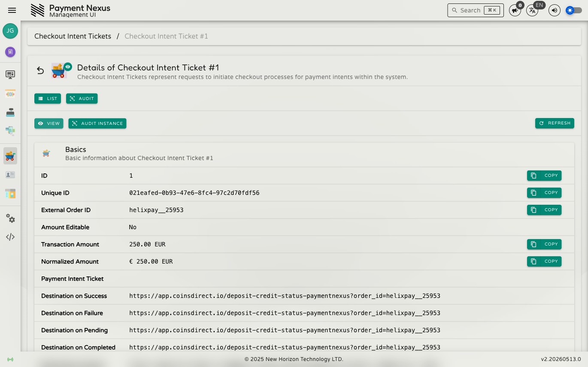Click the REFRESH button
588x367 pixels.
coord(555,123)
